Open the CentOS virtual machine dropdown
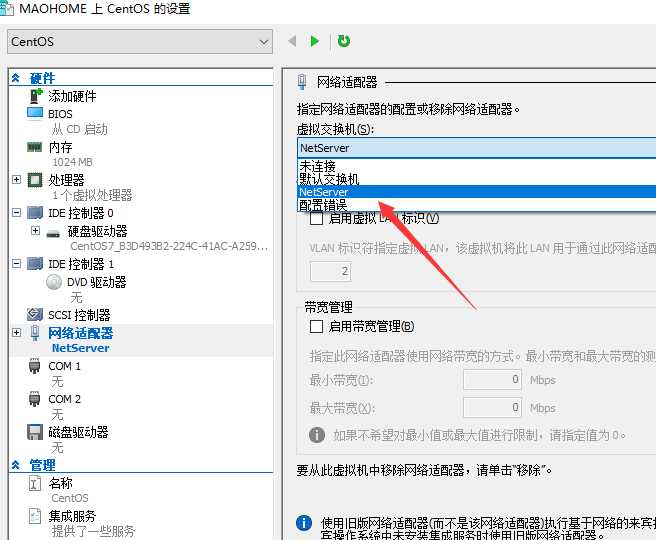 pos(140,41)
